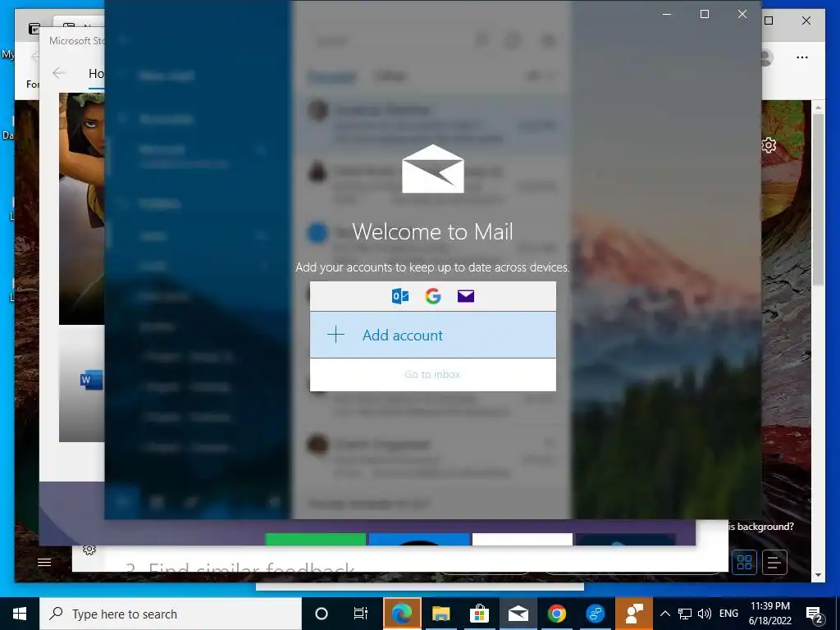Click the Add your accounts description text

pyautogui.click(x=433, y=267)
